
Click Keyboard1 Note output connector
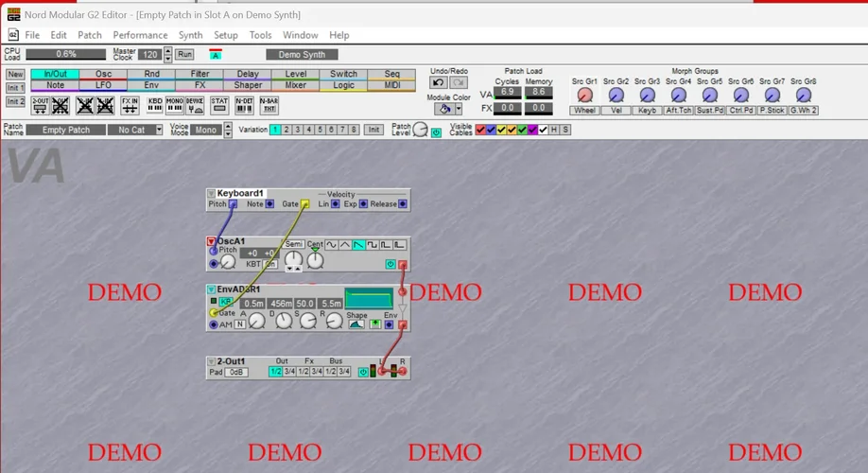pos(269,203)
